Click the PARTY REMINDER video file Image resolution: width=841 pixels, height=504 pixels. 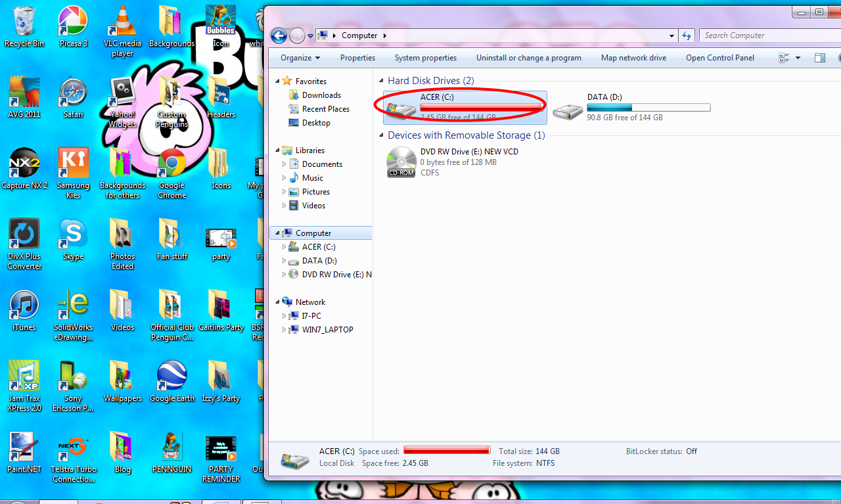coord(221,457)
